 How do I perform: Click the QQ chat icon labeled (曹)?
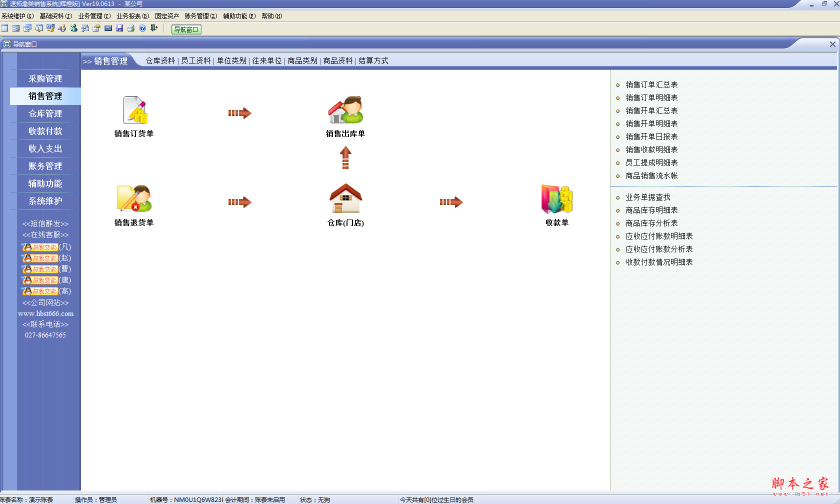point(40,269)
